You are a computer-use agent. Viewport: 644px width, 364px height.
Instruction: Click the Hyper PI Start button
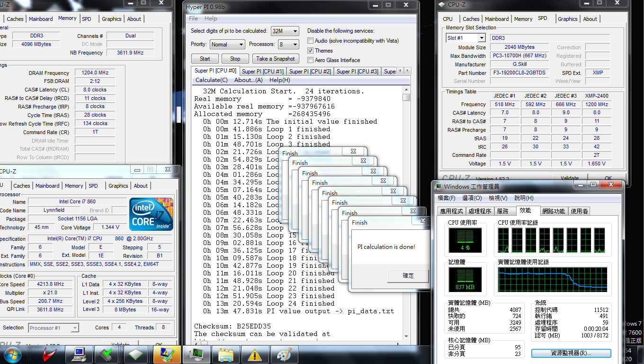click(x=205, y=59)
